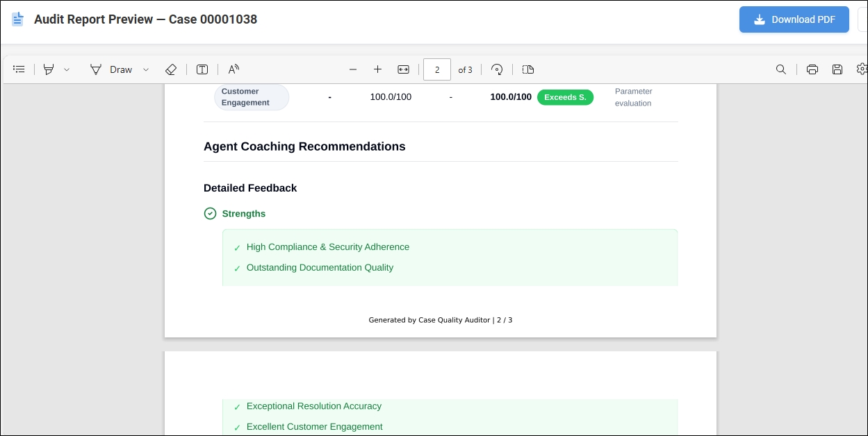Screen dimensions: 868x436
Task: Zoom in with the plus button
Action: coord(378,69)
